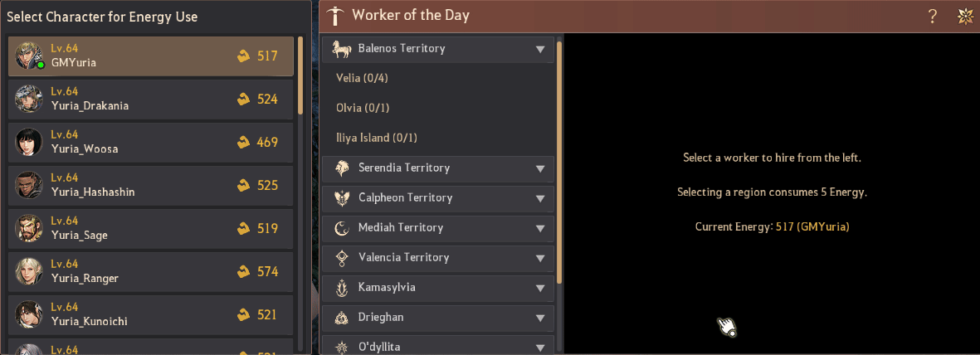Expand the O'dyllita region arrow
The image size is (980, 355).
pyautogui.click(x=540, y=347)
